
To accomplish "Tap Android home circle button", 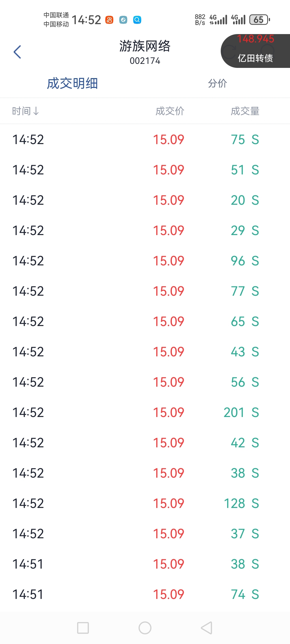I will [x=145, y=628].
